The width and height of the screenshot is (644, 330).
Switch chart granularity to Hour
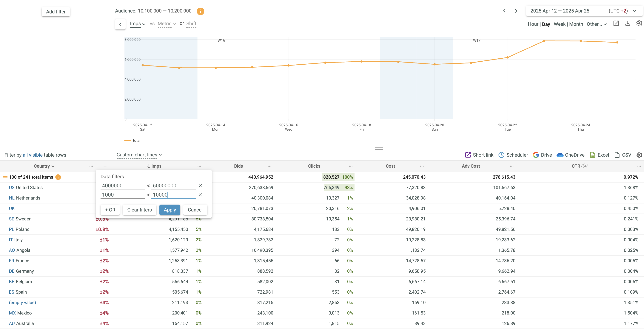(x=533, y=24)
